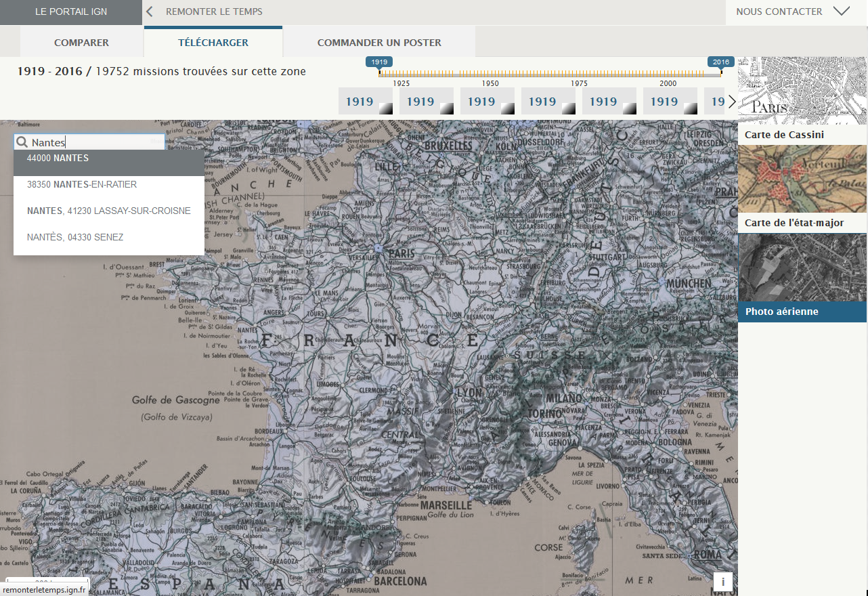868x596 pixels.
Task: Click the 2016 end handle on timeline
Action: point(721,63)
